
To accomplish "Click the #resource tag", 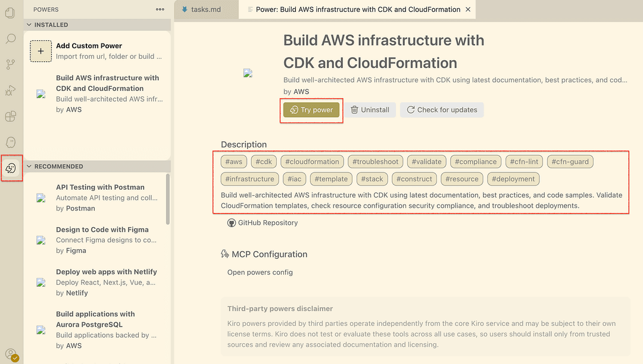I will click(x=462, y=179).
